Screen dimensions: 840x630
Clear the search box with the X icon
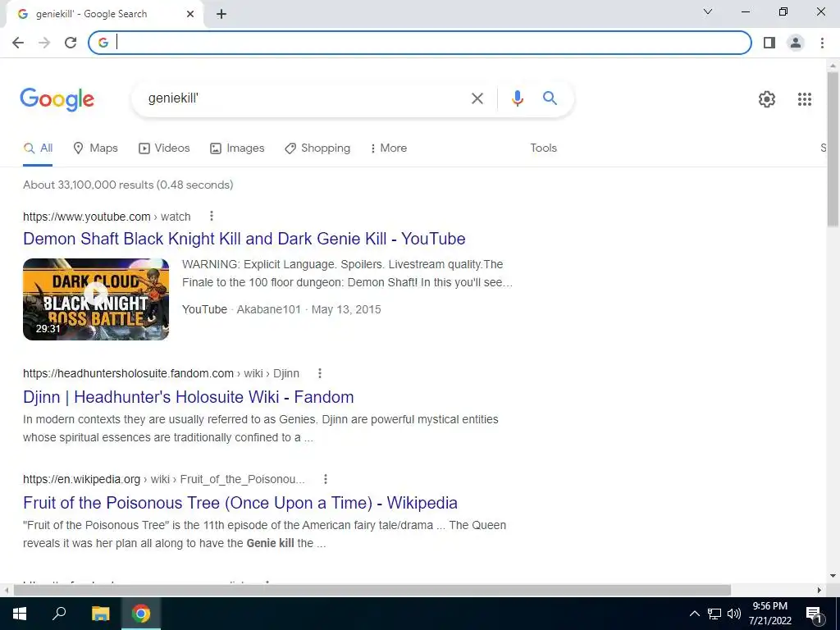click(x=477, y=98)
